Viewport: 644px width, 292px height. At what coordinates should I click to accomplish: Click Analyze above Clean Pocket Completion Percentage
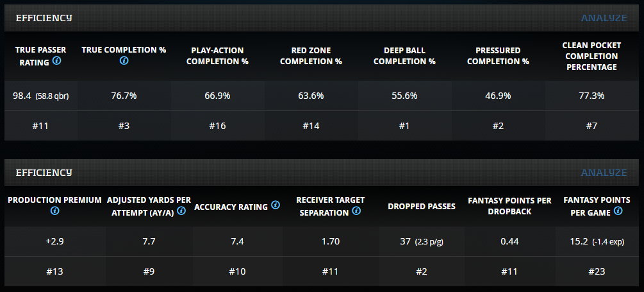pos(604,17)
